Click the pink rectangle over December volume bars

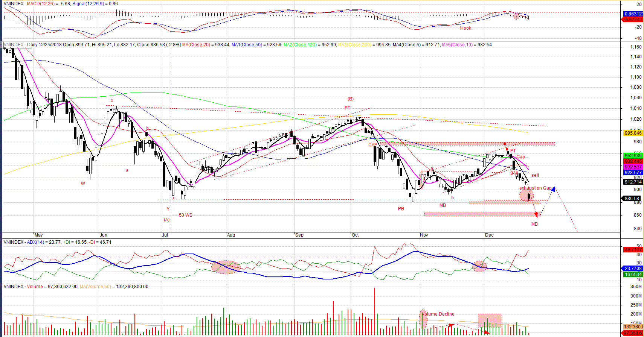pyautogui.click(x=490, y=320)
